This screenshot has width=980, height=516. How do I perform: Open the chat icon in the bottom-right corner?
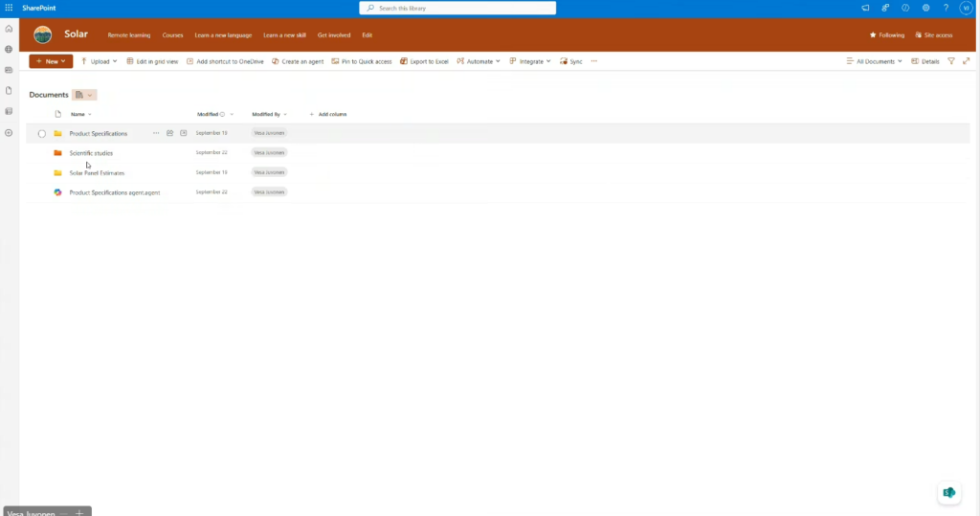pyautogui.click(x=948, y=492)
